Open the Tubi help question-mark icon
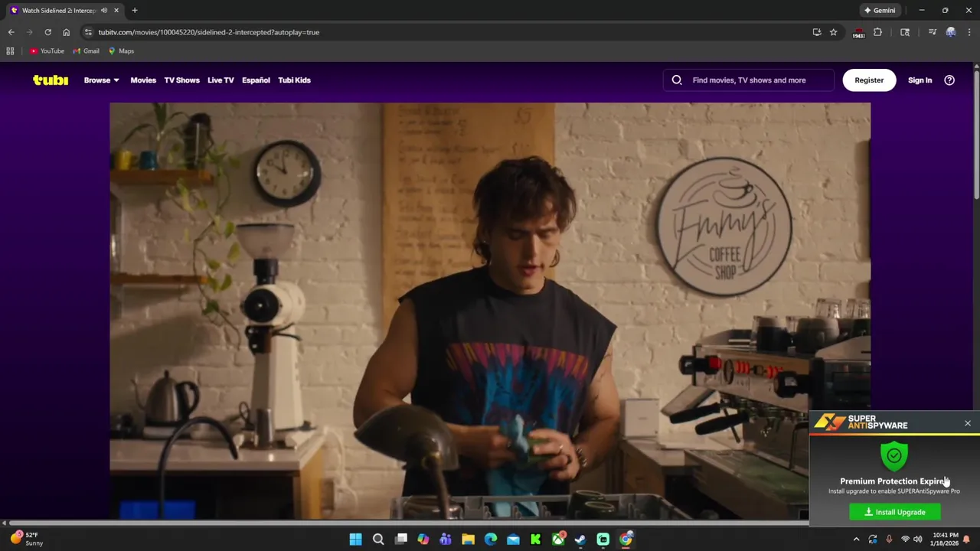Viewport: 980px width, 551px height. point(949,80)
